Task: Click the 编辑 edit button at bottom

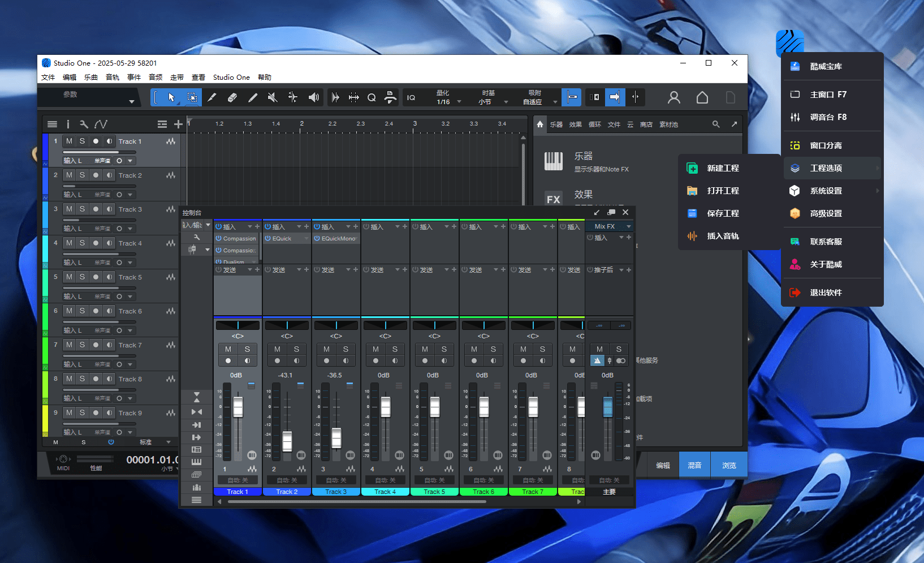Action: point(663,465)
